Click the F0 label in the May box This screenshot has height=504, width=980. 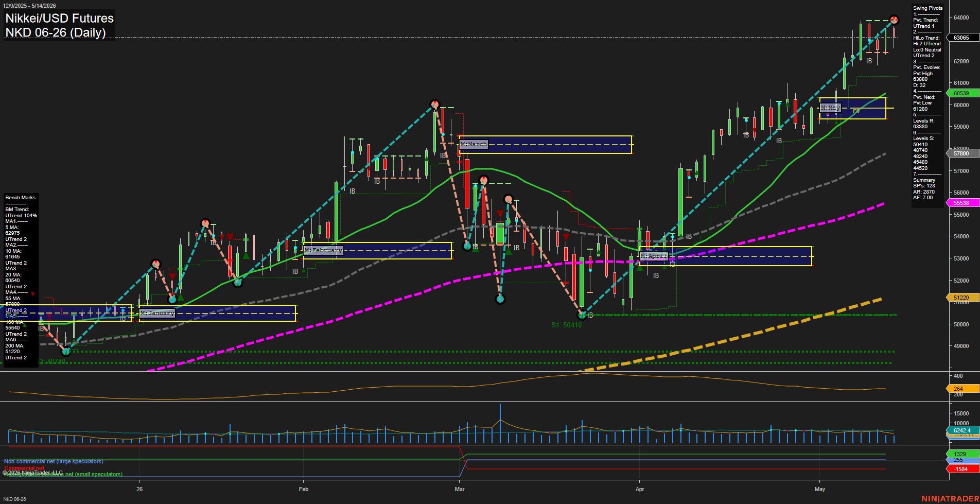(x=856, y=112)
